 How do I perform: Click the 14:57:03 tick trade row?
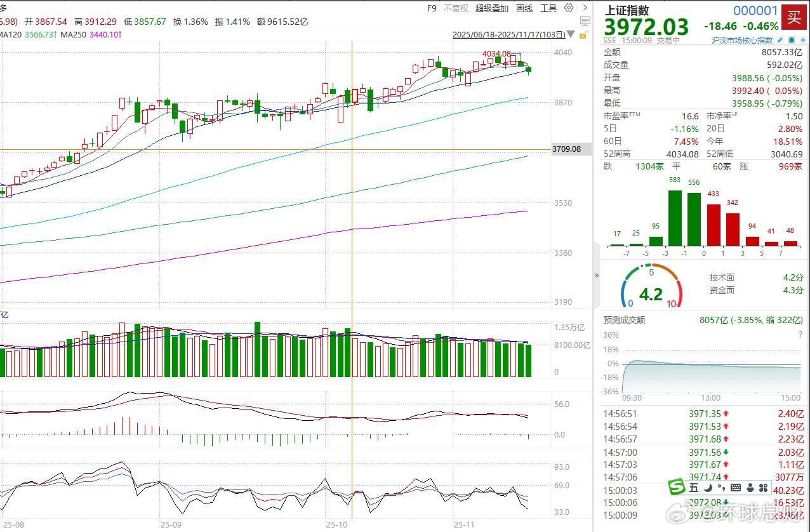703,465
